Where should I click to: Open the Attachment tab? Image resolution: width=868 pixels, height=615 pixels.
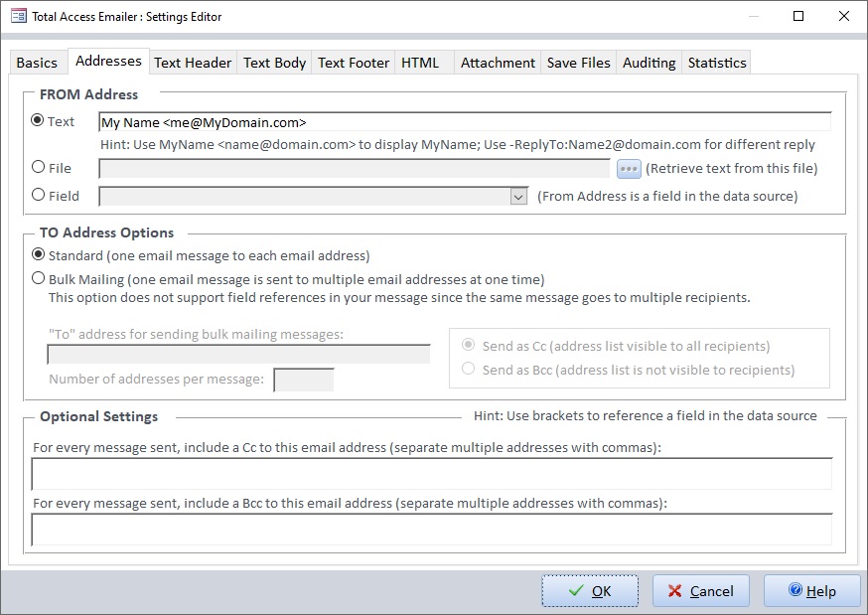(x=498, y=63)
